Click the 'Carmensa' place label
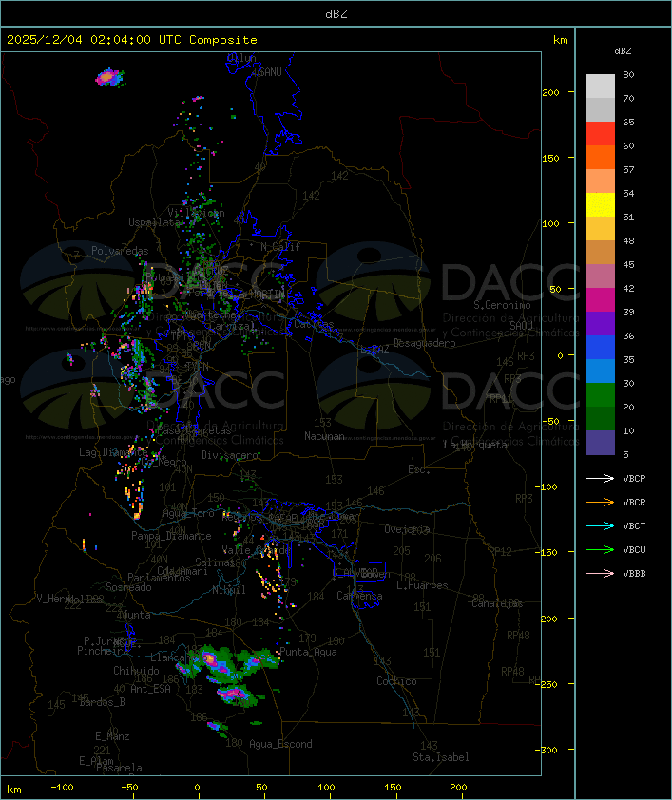 pyautogui.click(x=359, y=596)
